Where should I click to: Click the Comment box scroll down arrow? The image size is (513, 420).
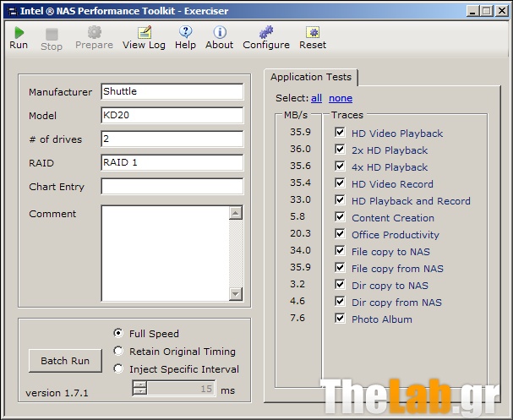click(x=236, y=294)
